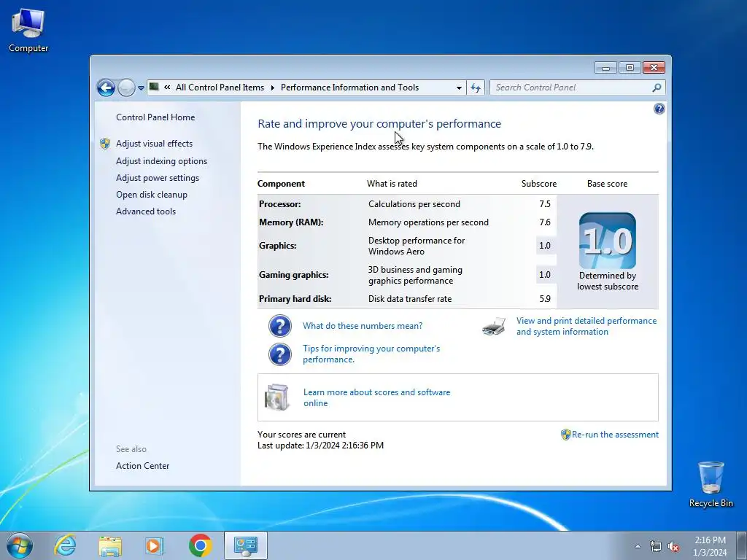Click the software box icon
Screen dimensions: 747x560
click(277, 397)
